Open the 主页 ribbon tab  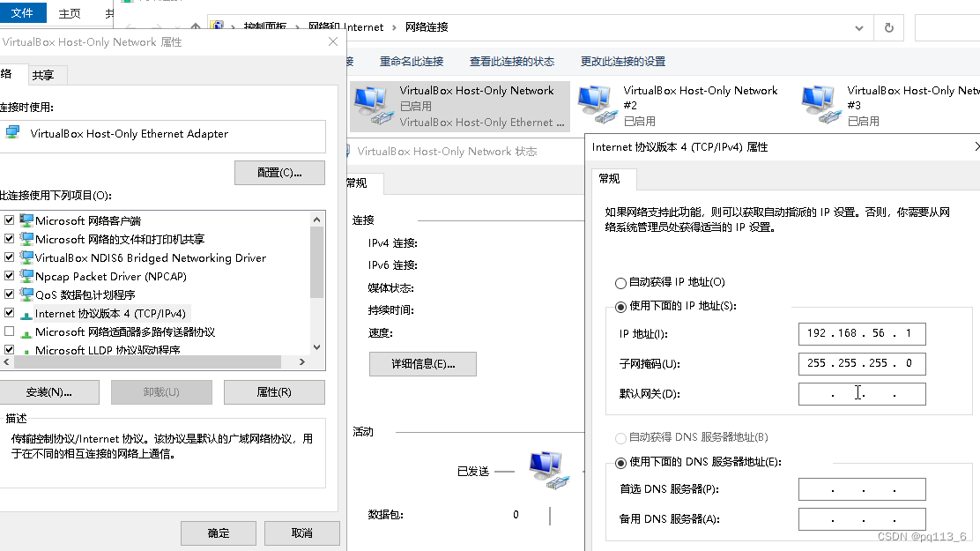tap(70, 13)
